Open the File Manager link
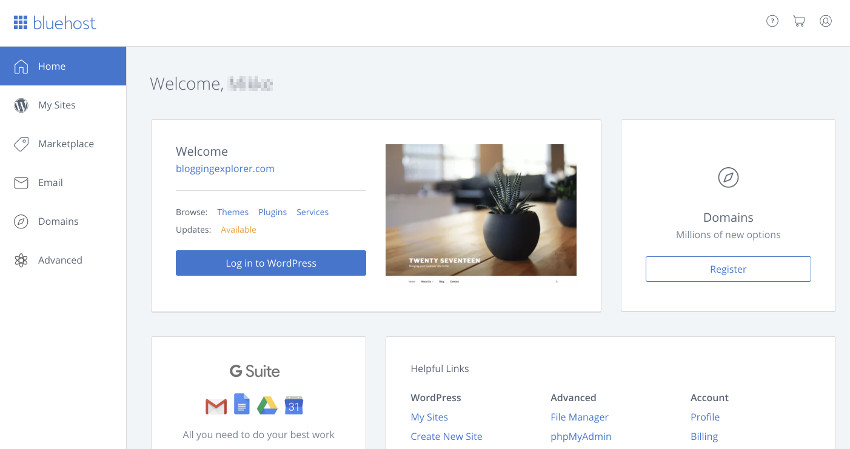This screenshot has width=850, height=449. coord(579,417)
